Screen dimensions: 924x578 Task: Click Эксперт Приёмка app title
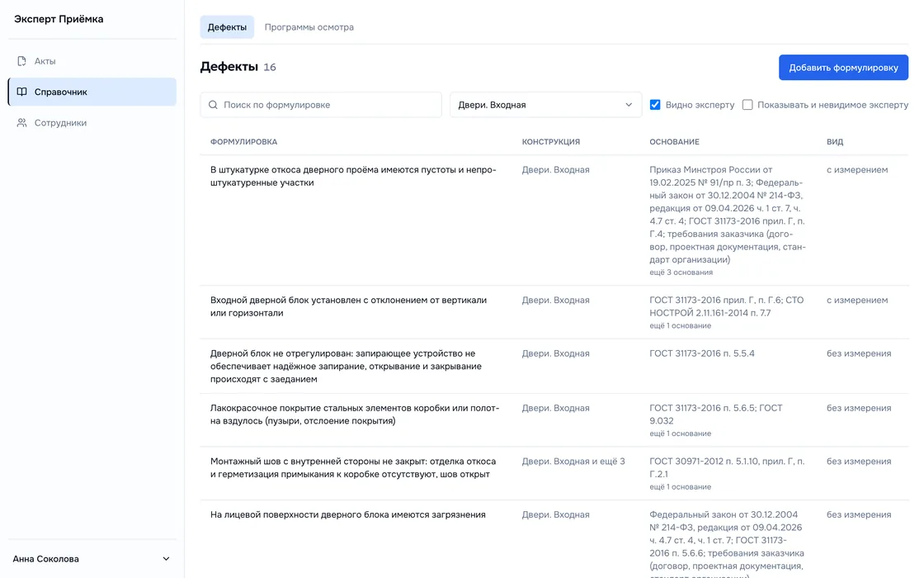coord(59,19)
